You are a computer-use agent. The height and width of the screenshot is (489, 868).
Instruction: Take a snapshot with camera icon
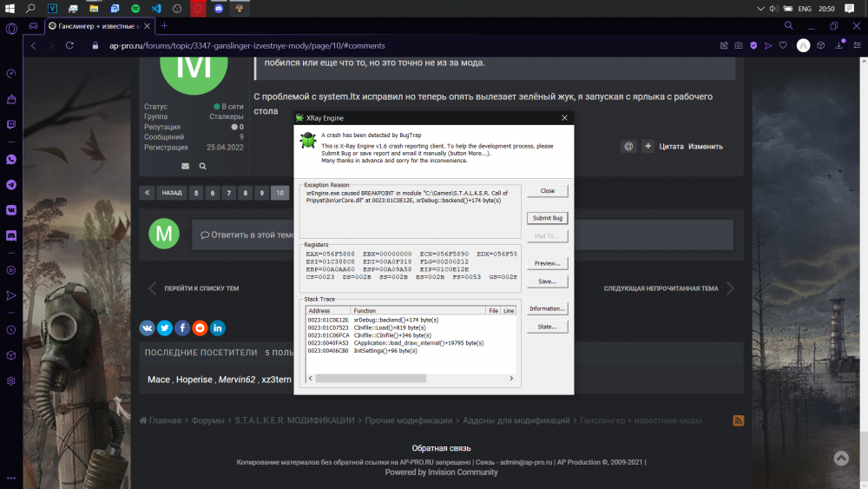739,45
